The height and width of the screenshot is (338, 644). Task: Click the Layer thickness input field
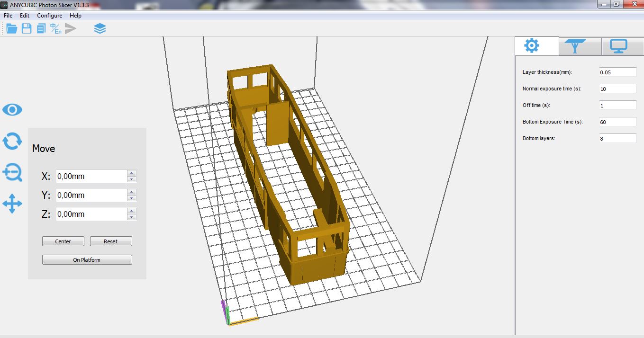617,72
